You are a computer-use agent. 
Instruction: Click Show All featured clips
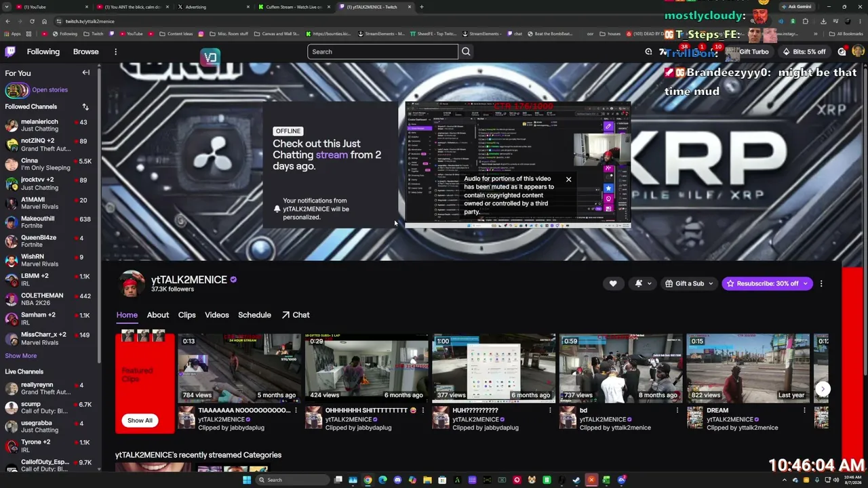pyautogui.click(x=140, y=420)
